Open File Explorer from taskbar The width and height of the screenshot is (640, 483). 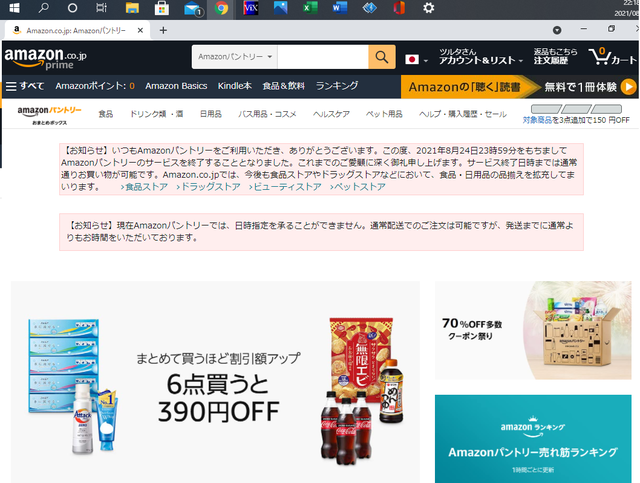point(132,8)
